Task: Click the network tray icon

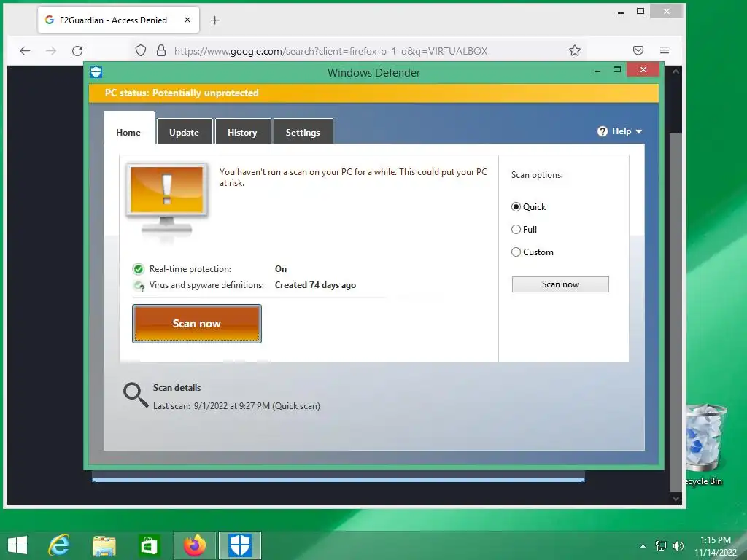Action: tap(661, 545)
